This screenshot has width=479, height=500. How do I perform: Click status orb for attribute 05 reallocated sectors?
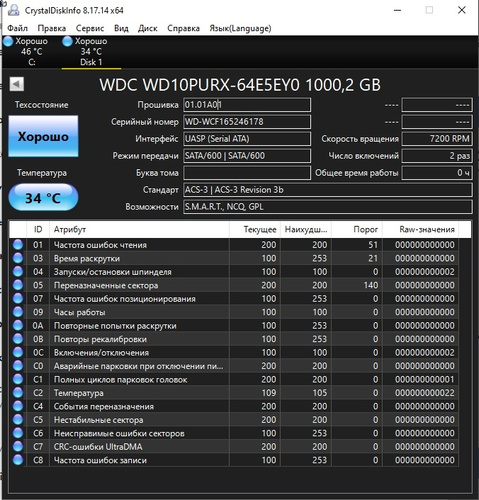click(18, 285)
